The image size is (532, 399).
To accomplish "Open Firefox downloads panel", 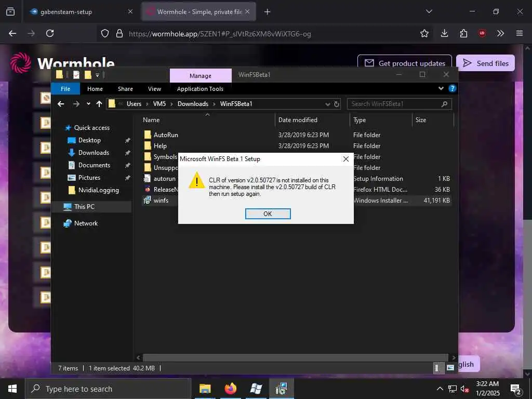I will (445, 33).
